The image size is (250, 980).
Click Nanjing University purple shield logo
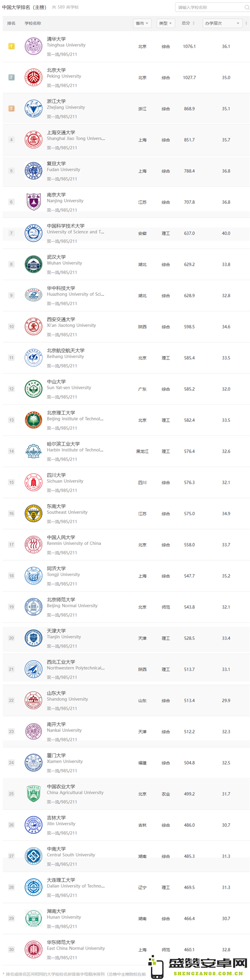[33, 202]
